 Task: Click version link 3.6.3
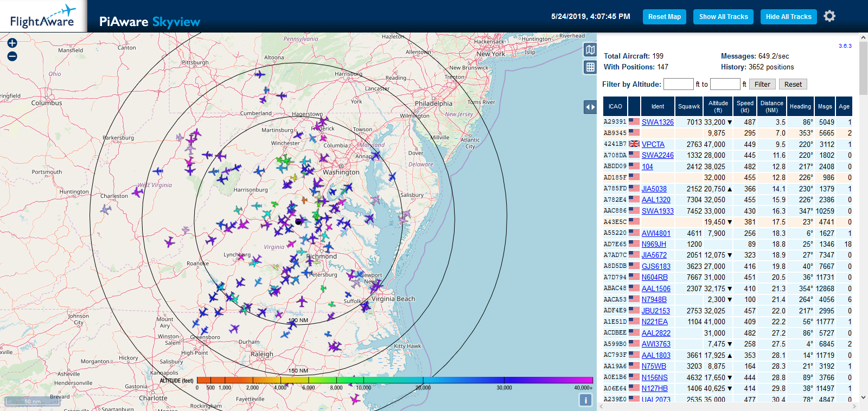pos(845,46)
